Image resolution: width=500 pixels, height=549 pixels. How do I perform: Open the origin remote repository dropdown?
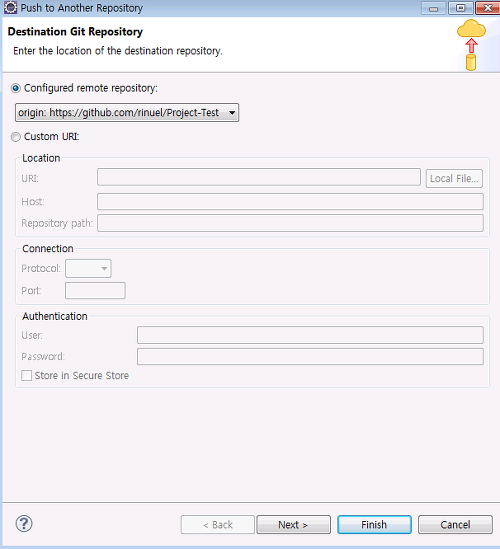[x=127, y=112]
